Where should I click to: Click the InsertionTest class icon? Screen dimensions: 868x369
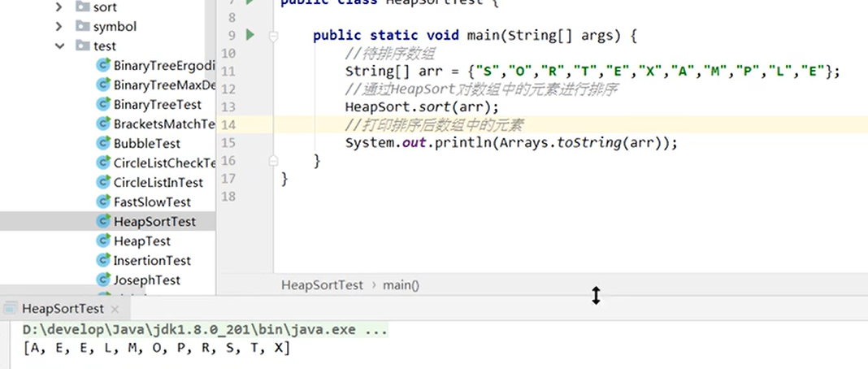click(x=103, y=260)
